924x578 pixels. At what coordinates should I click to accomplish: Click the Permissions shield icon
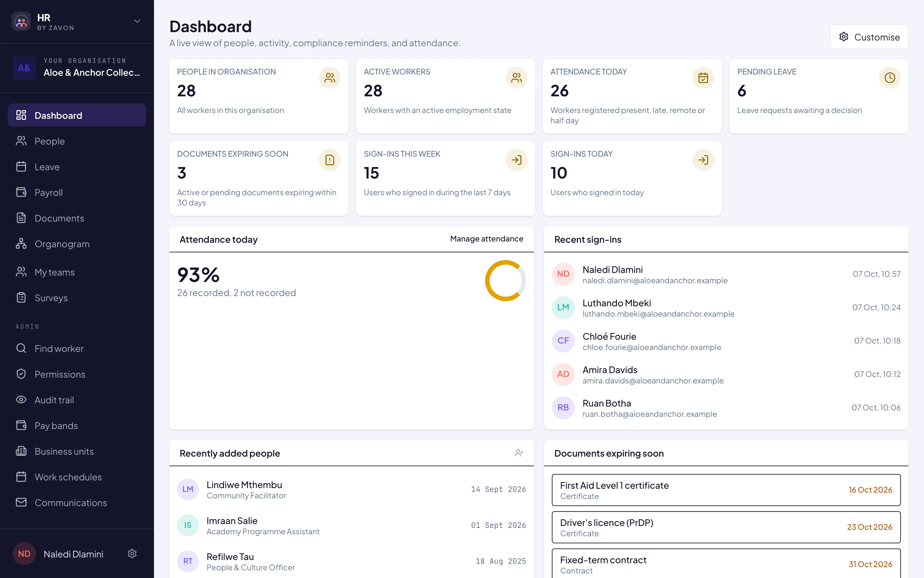(x=21, y=373)
